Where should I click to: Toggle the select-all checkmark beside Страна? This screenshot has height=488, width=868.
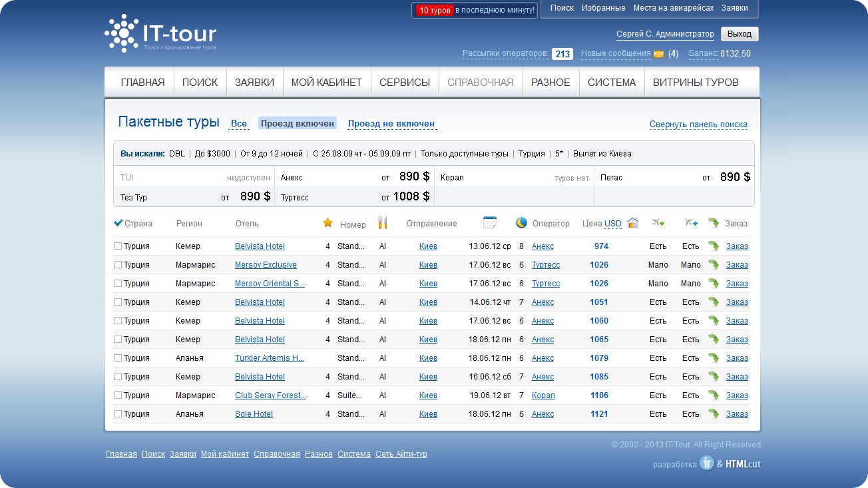click(x=118, y=223)
